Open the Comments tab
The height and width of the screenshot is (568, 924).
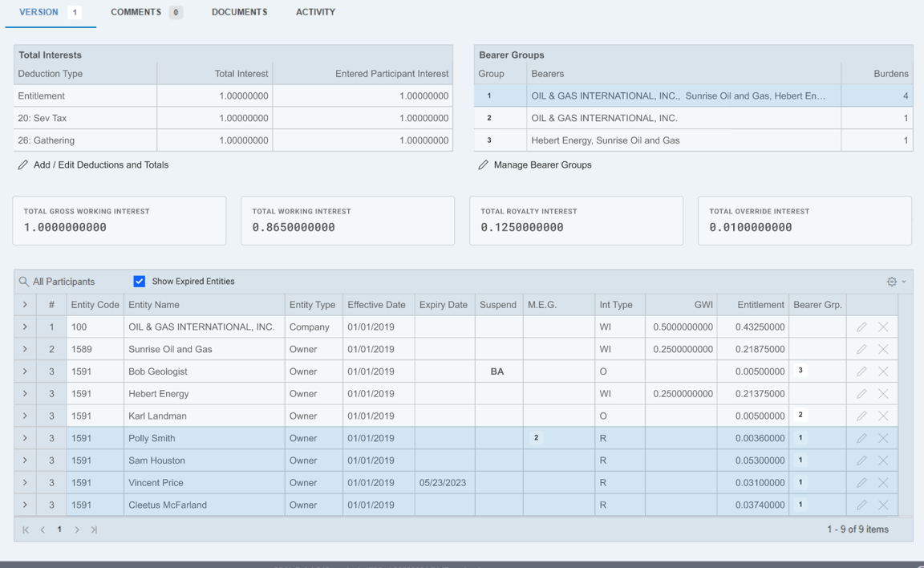click(147, 12)
